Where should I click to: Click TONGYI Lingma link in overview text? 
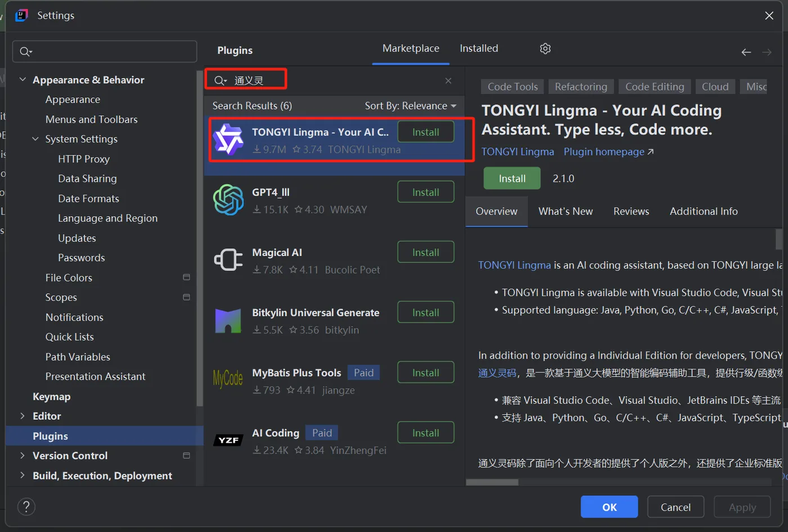[x=514, y=265]
